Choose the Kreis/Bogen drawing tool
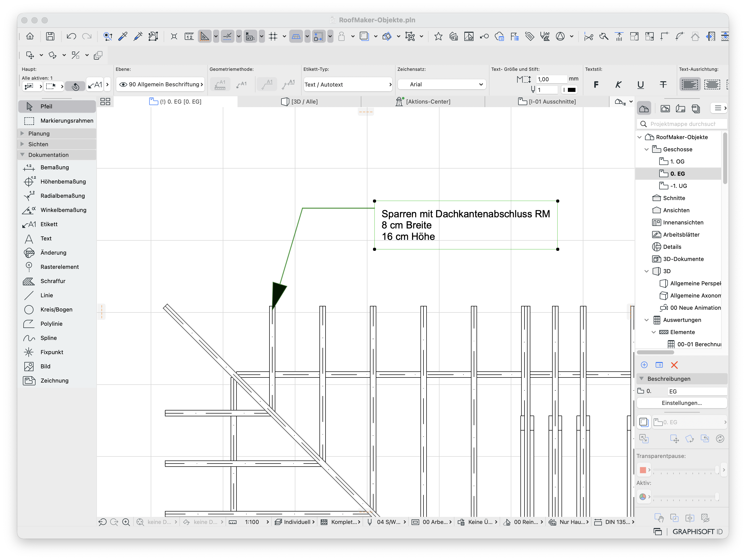 click(x=57, y=309)
